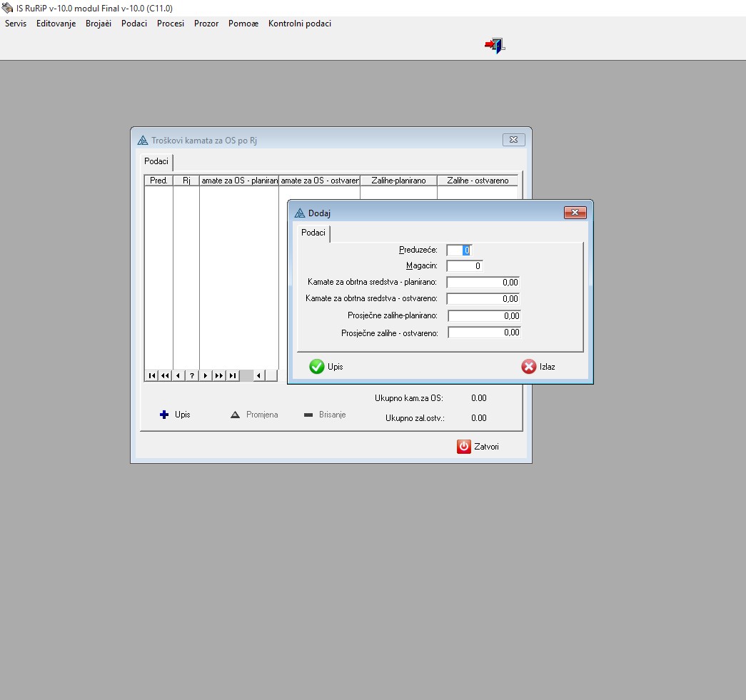
Task: Skip forward a page of records
Action: [218, 375]
